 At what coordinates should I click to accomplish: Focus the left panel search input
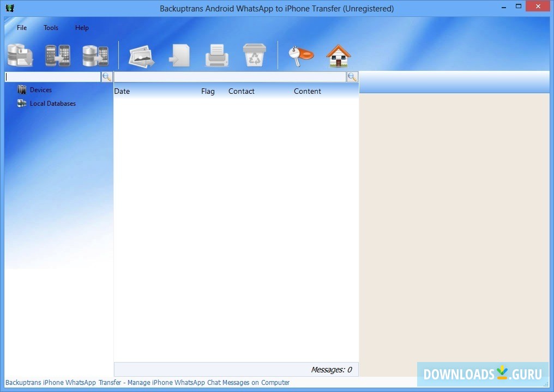pyautogui.click(x=53, y=77)
